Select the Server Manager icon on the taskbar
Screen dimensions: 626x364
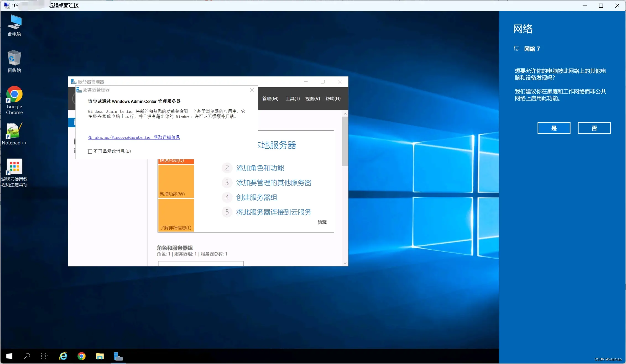[118, 357]
